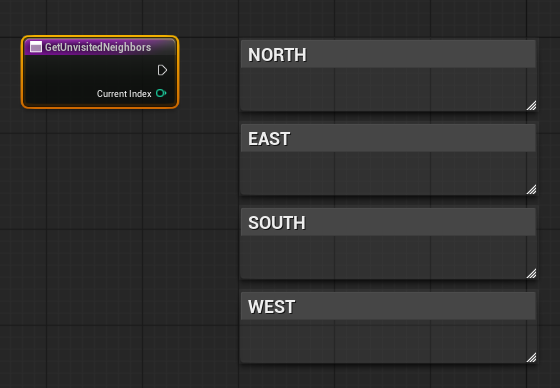Select the SOUTH comment box header
This screenshot has width=560, height=388.
pos(388,222)
